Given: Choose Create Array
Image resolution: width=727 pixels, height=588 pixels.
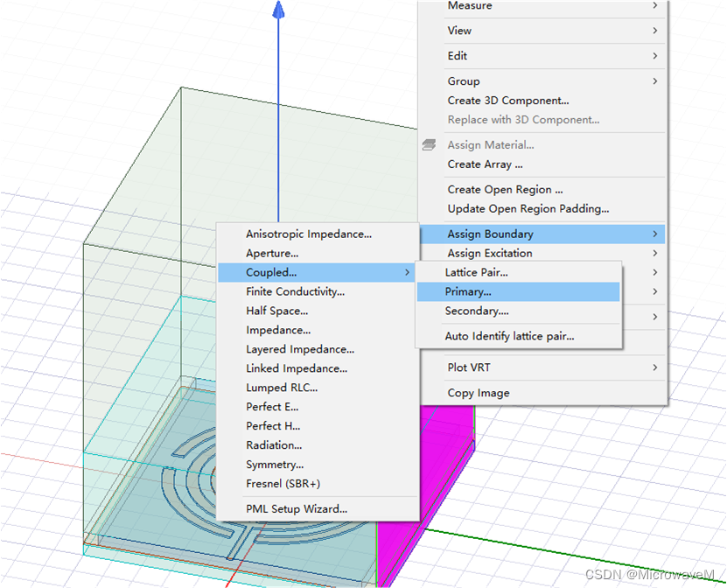Looking at the screenshot, I should point(542,164).
